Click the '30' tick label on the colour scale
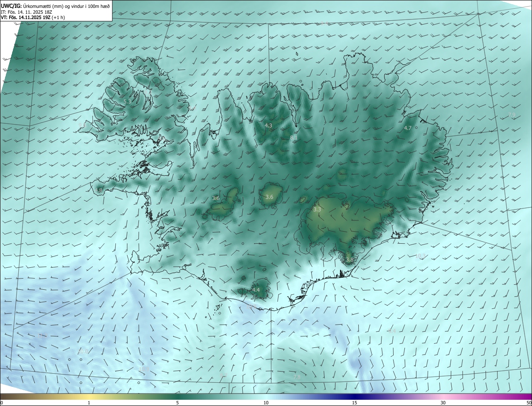Screen dimensions: 532x406 (443, 403)
